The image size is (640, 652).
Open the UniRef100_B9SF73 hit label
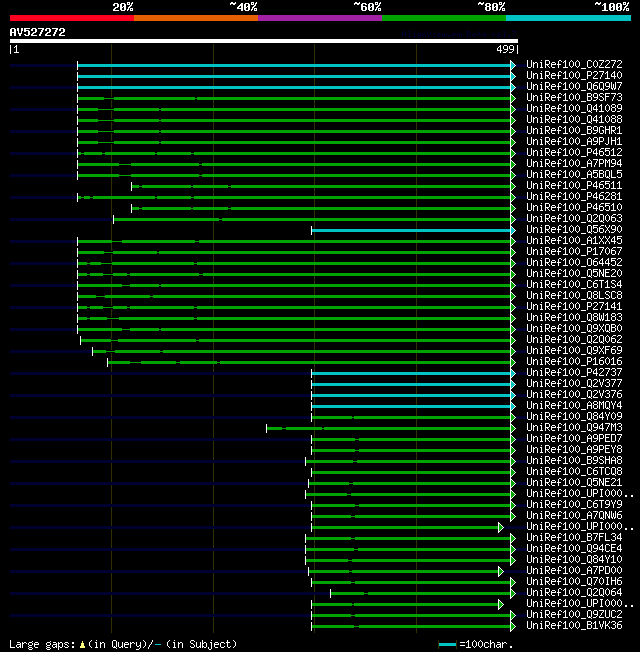click(574, 97)
